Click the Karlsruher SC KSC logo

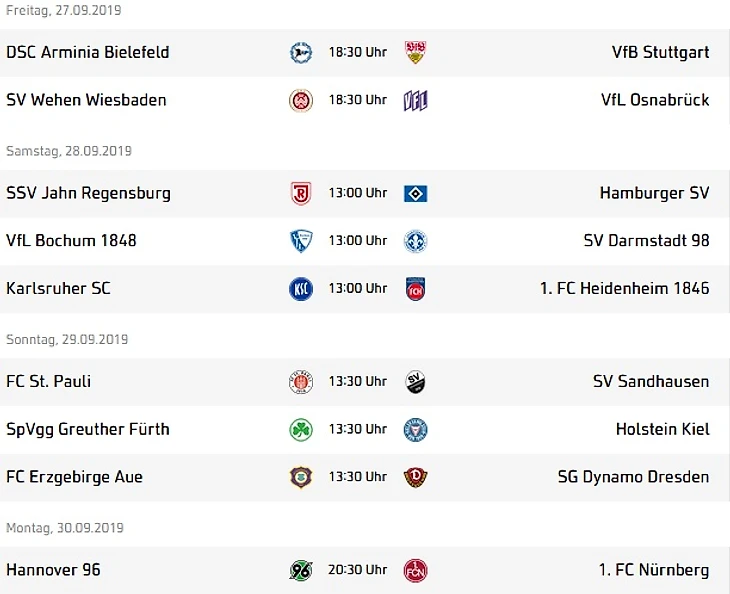301,289
